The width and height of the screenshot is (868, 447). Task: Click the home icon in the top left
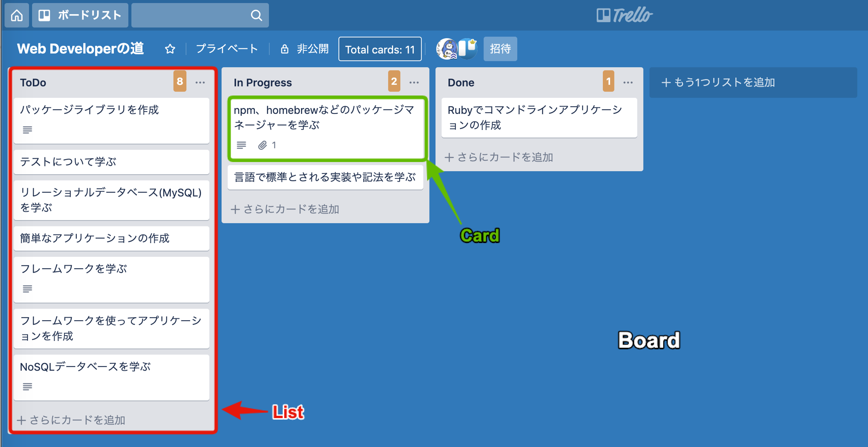17,15
